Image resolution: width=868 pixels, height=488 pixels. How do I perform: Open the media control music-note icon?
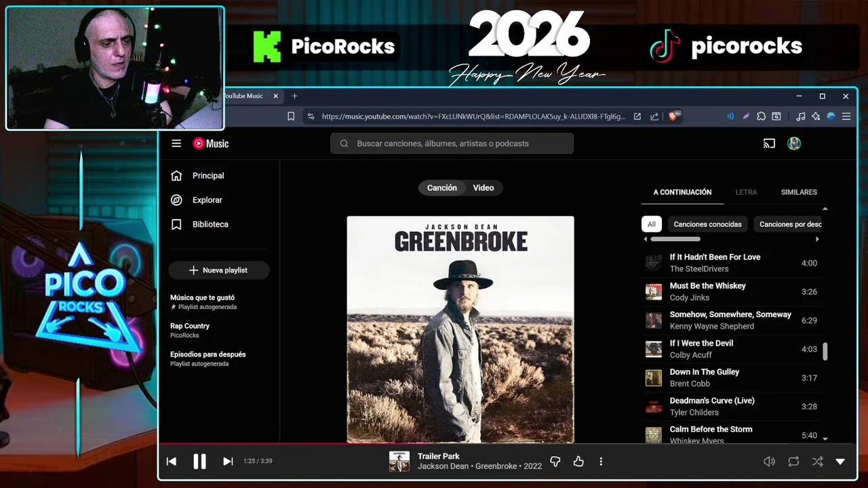tap(801, 117)
